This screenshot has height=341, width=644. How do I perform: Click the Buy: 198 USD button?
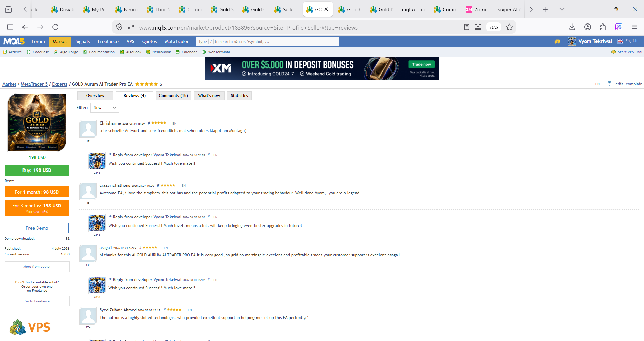pyautogui.click(x=37, y=170)
